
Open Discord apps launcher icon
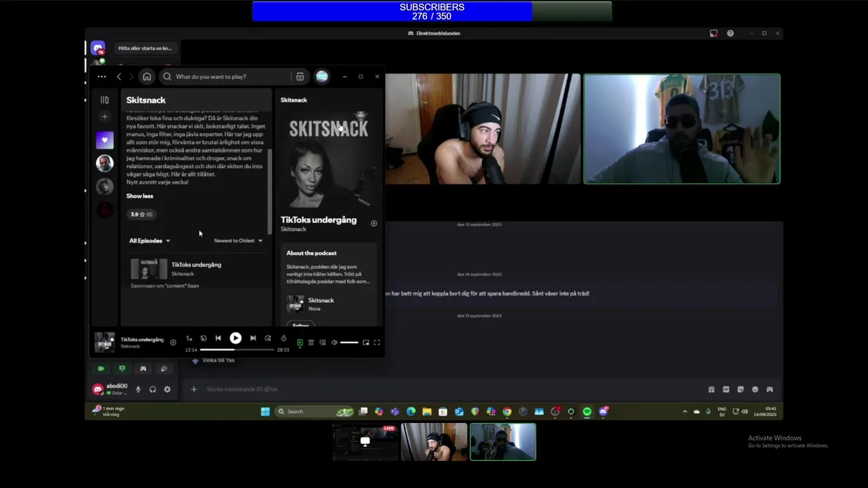[x=770, y=390]
